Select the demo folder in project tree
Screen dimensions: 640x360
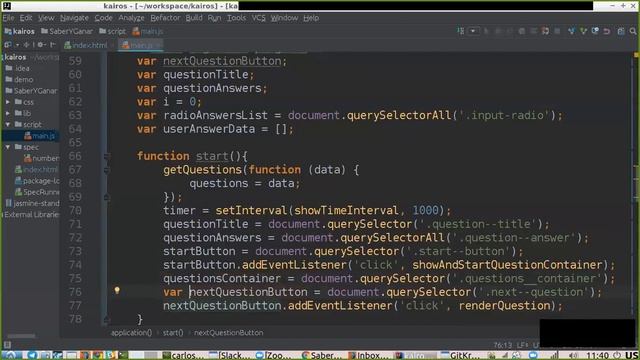coord(19,79)
